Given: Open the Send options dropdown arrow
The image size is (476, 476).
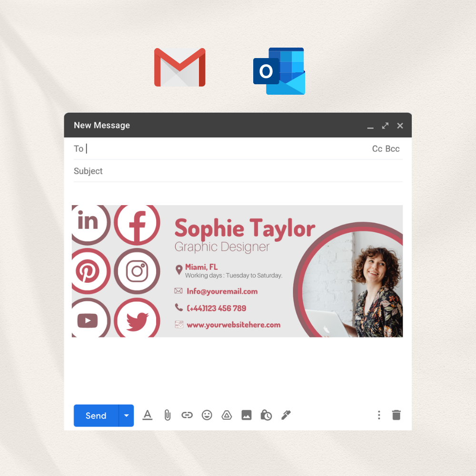Looking at the screenshot, I should pos(126,415).
